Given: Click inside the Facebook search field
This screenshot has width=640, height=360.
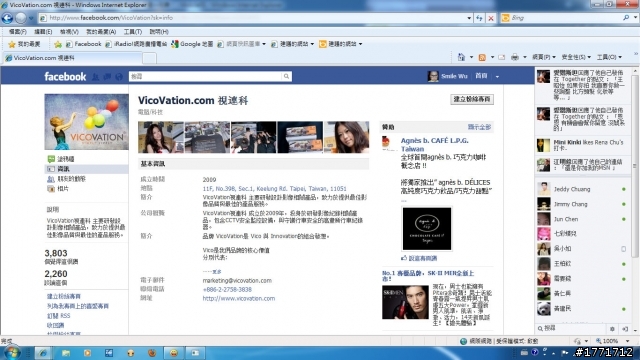Looking at the screenshot, I should tap(205, 76).
